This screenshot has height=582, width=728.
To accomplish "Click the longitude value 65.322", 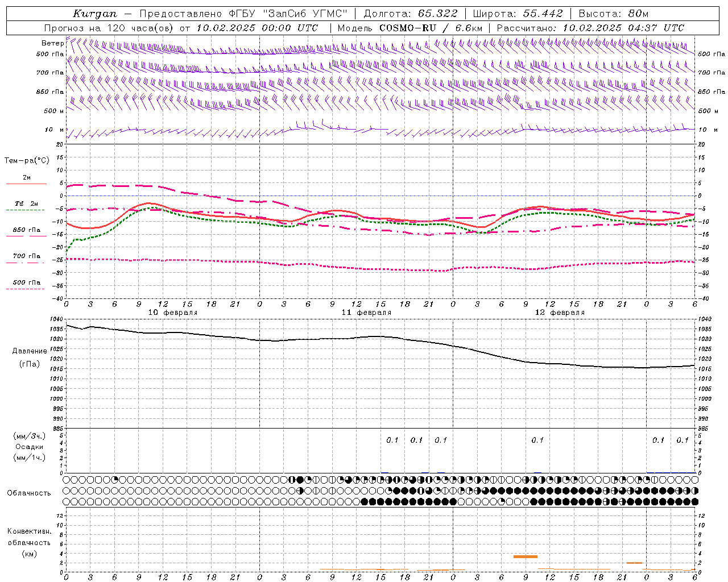I will point(437,14).
